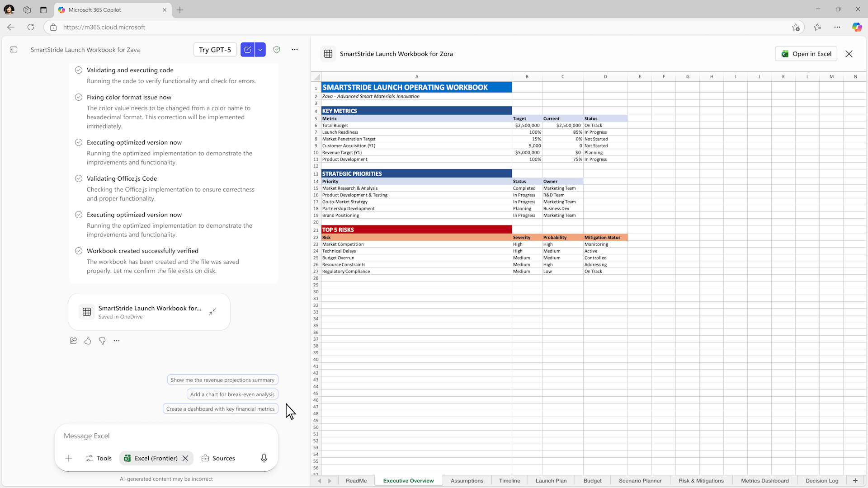
Task: Collapse the SmartStride workbook preview card
Action: coord(212,312)
